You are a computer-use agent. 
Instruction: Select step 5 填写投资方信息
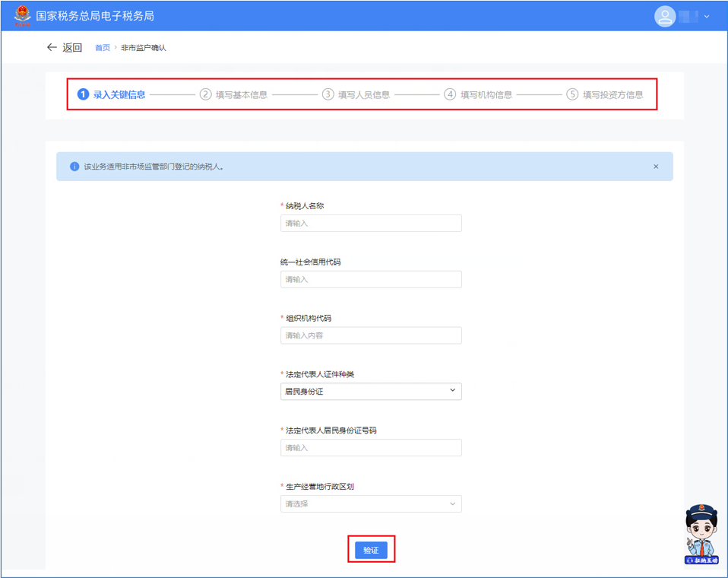[605, 95]
